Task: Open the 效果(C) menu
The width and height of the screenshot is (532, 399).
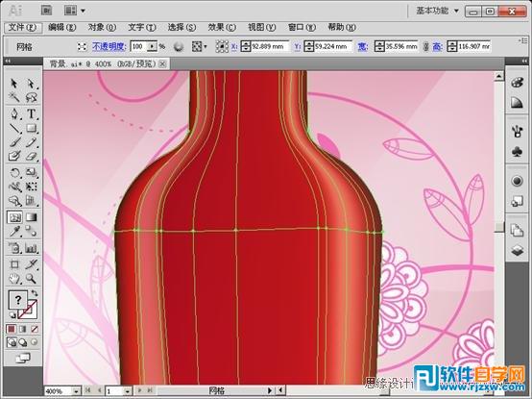Action: (222, 27)
